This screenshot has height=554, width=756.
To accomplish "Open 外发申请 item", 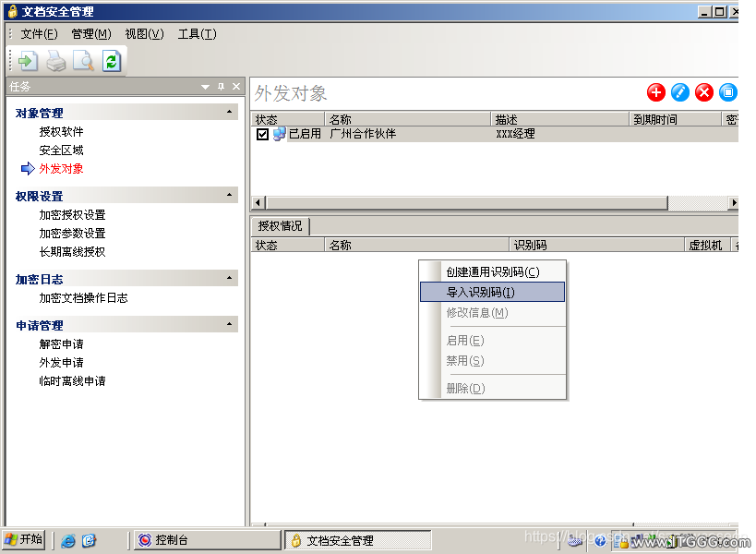I will click(x=61, y=362).
